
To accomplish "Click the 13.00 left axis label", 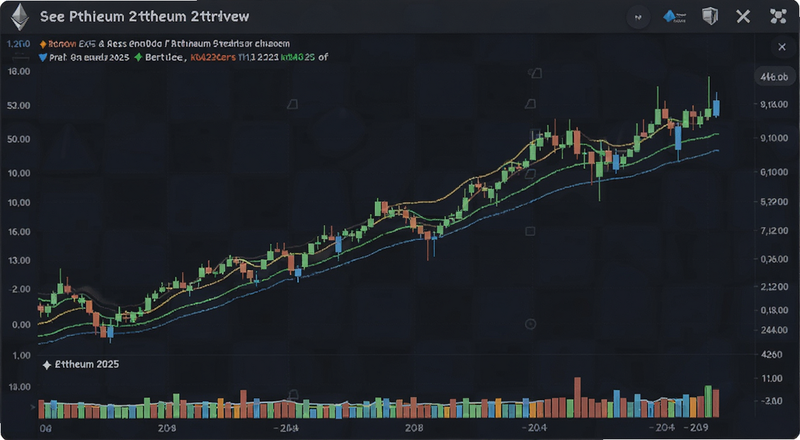I will point(19,260).
